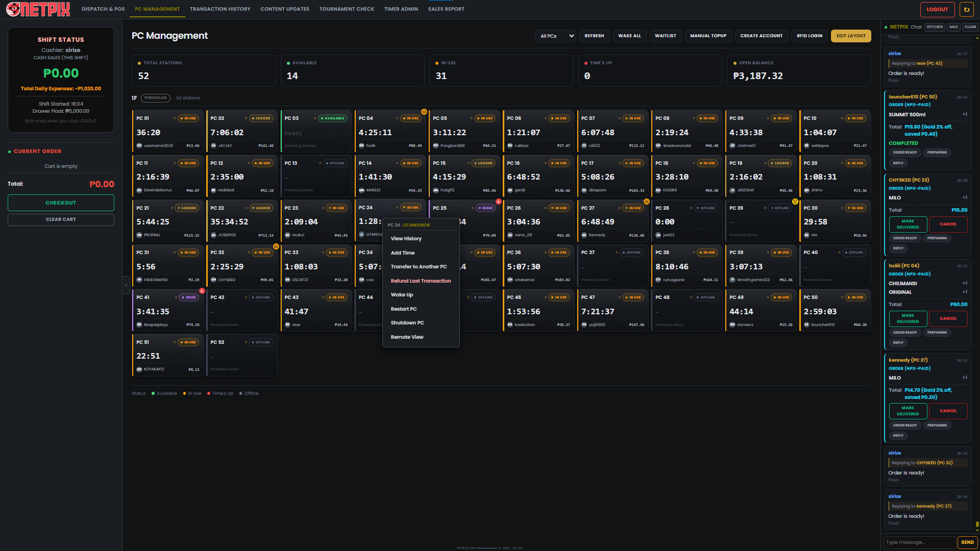The height and width of the screenshot is (551, 980).
Task: Open the NETPIX logo home
Action: (x=38, y=9)
